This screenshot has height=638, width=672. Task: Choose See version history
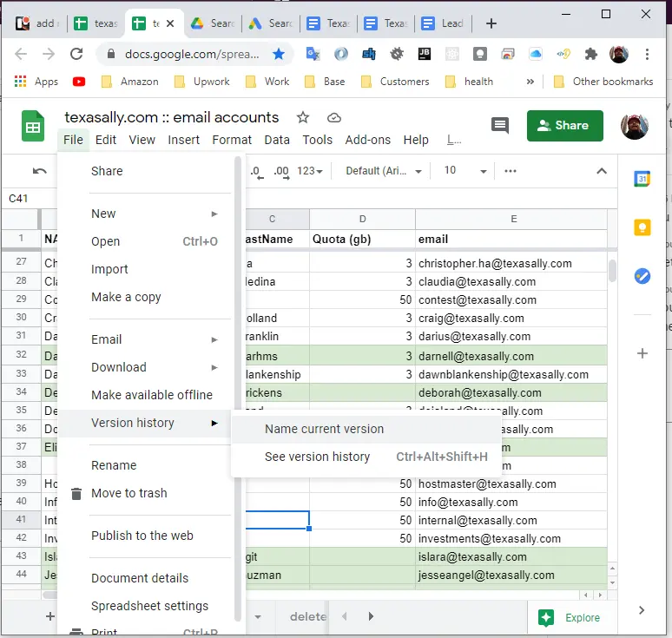(317, 457)
